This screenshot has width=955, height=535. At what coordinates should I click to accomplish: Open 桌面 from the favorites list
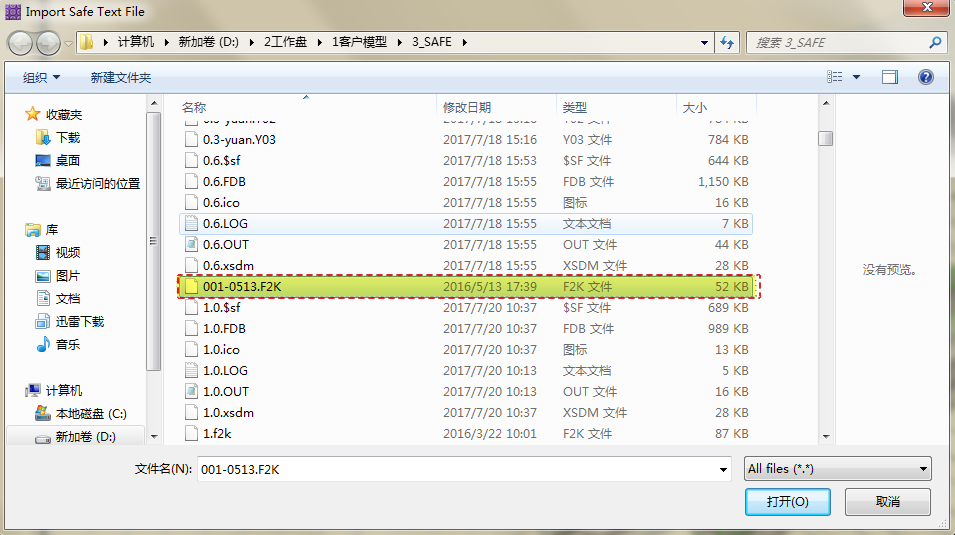[x=67, y=160]
